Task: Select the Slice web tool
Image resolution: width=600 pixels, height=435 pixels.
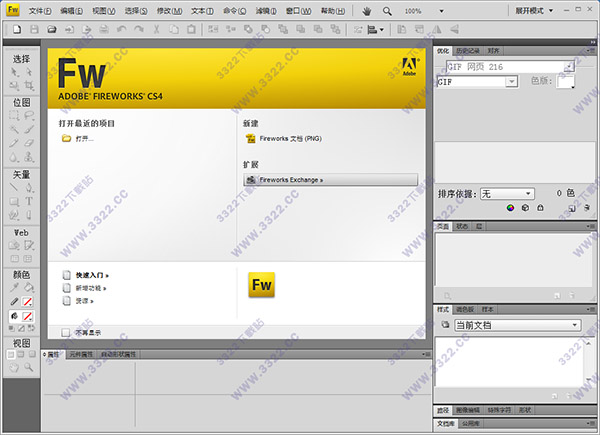Action: (x=29, y=245)
